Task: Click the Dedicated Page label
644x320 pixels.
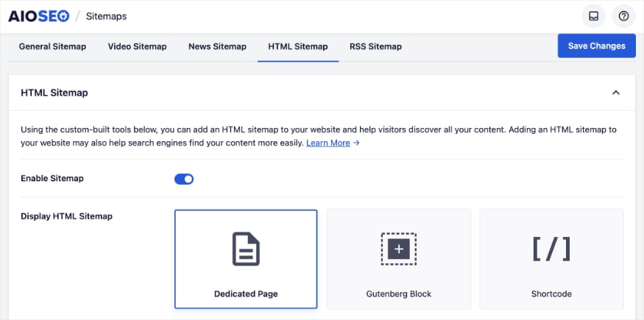Action: (x=246, y=294)
